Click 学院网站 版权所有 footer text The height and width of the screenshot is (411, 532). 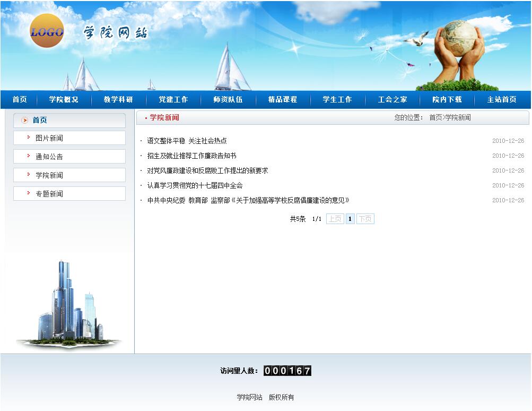coord(265,397)
